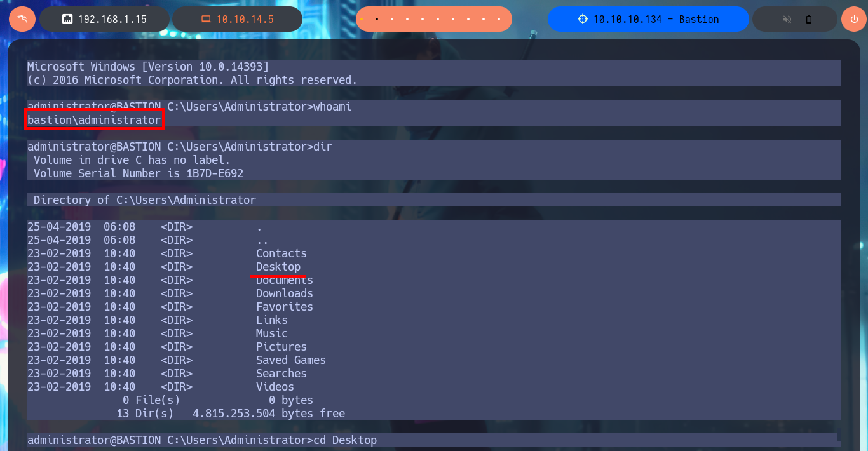Click the 25-04-2019 date on the '..' row

click(x=59, y=240)
